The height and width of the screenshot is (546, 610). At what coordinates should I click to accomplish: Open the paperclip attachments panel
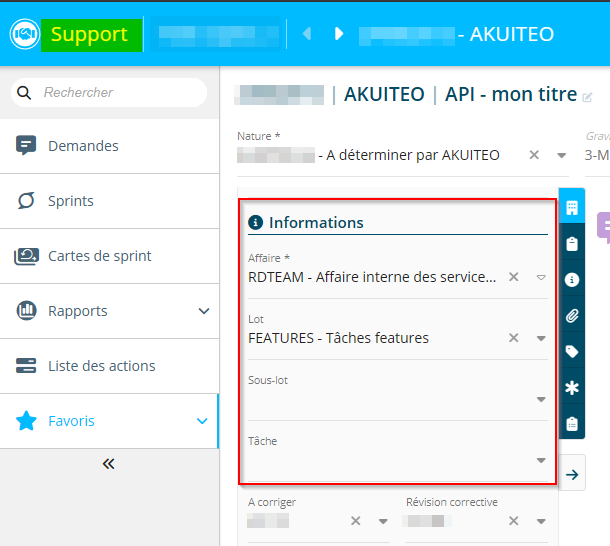pos(572,316)
